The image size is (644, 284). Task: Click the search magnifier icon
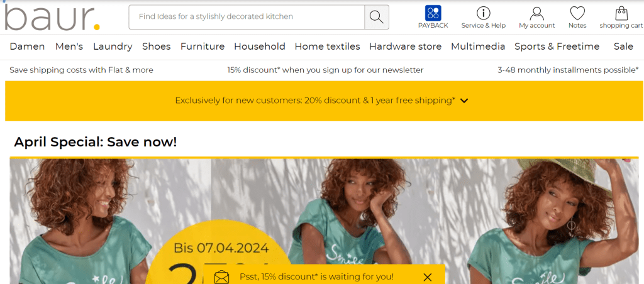coord(376,17)
